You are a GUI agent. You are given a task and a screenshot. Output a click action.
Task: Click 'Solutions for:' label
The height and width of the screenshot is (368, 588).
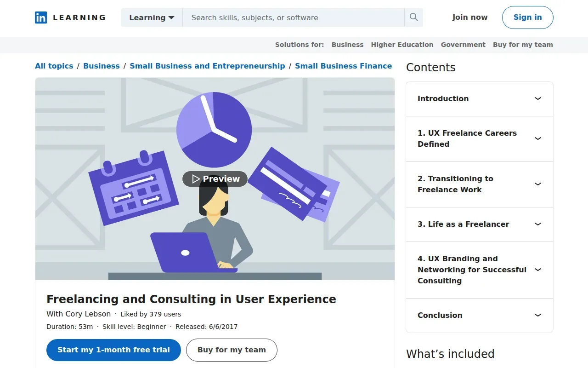(300, 45)
